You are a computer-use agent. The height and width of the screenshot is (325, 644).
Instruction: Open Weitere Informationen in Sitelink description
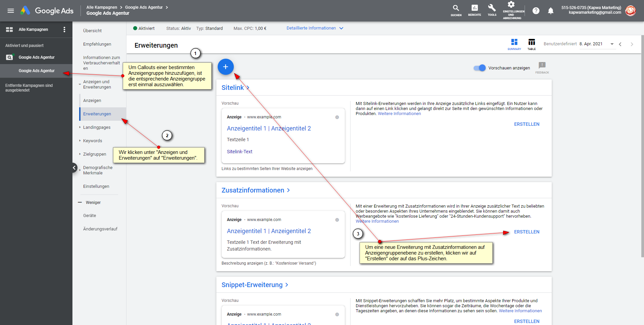[399, 114]
